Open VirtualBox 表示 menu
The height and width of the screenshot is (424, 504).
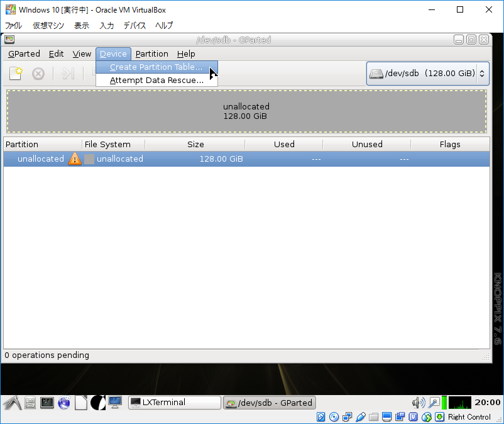tap(81, 25)
